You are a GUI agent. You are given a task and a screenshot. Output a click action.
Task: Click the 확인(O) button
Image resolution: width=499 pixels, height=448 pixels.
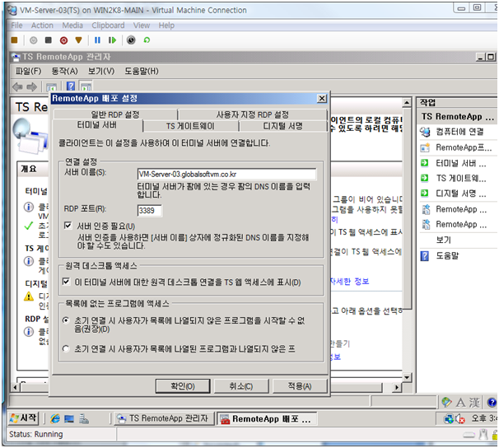[183, 386]
